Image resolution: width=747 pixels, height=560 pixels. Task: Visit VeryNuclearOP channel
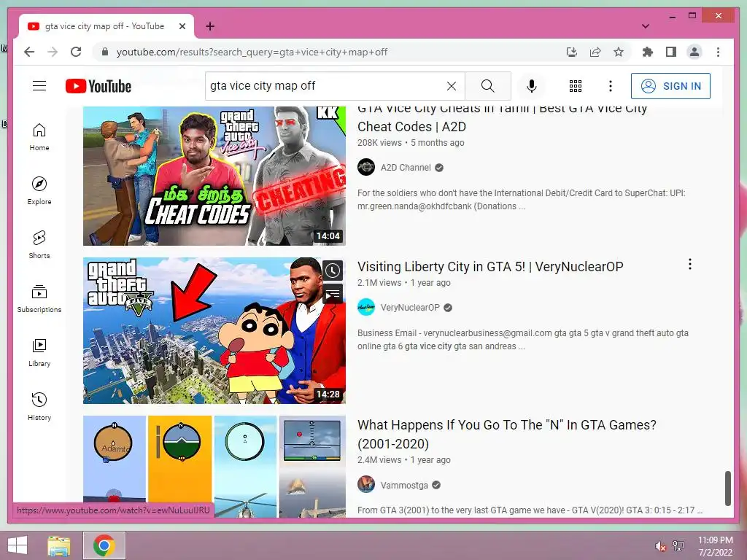point(410,308)
